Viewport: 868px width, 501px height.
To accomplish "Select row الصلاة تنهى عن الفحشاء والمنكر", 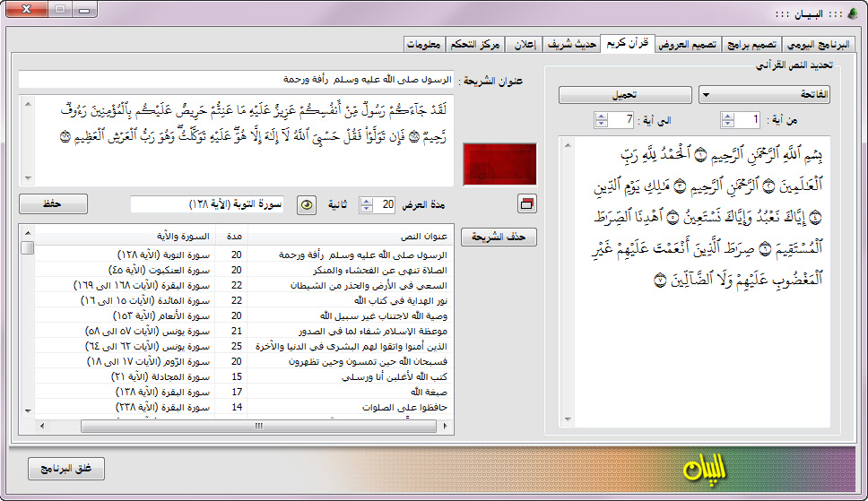I will (244, 270).
